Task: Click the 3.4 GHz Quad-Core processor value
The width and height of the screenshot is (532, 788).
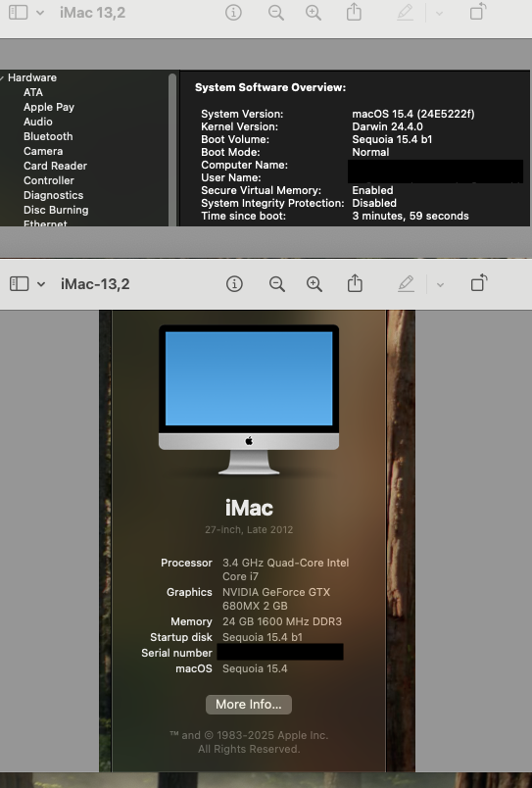Action: pos(285,569)
